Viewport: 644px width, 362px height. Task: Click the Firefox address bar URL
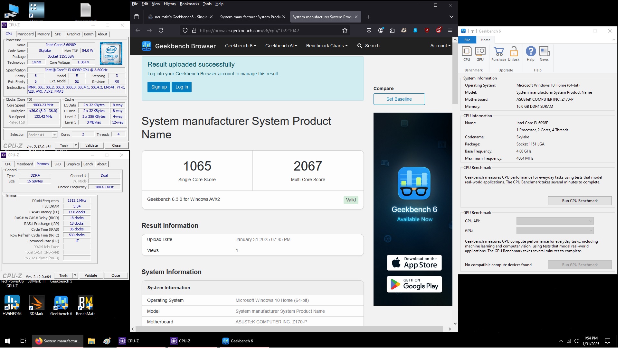pos(249,31)
